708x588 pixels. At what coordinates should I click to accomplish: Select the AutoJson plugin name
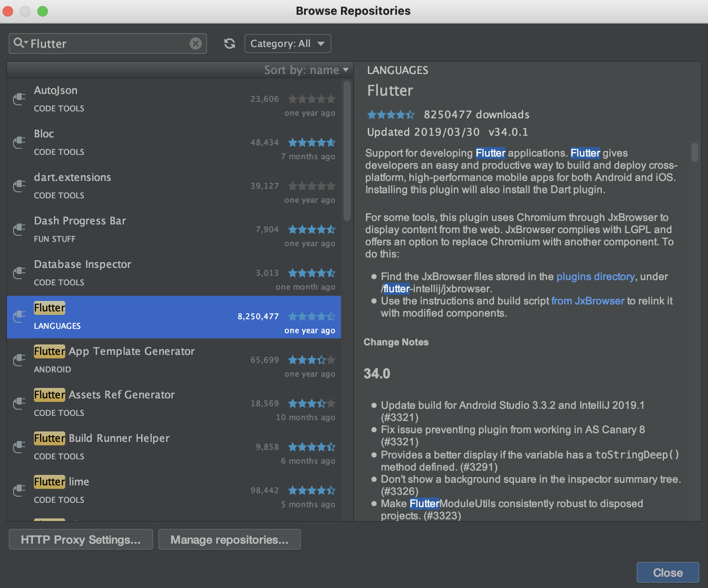click(56, 90)
